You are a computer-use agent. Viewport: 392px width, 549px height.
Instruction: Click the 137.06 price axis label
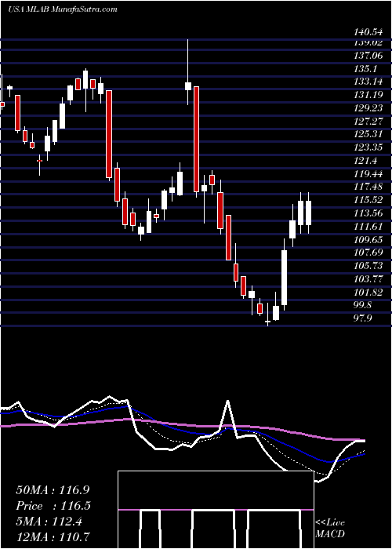(x=368, y=56)
